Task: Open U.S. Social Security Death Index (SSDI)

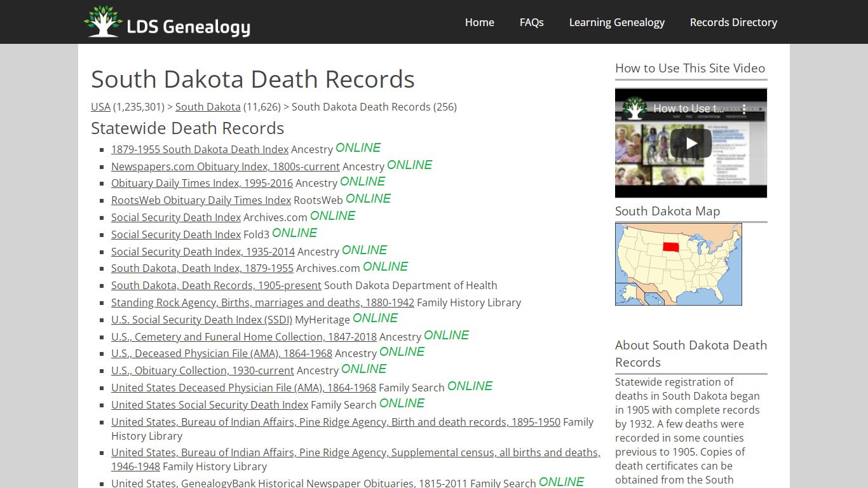Action: click(x=201, y=320)
